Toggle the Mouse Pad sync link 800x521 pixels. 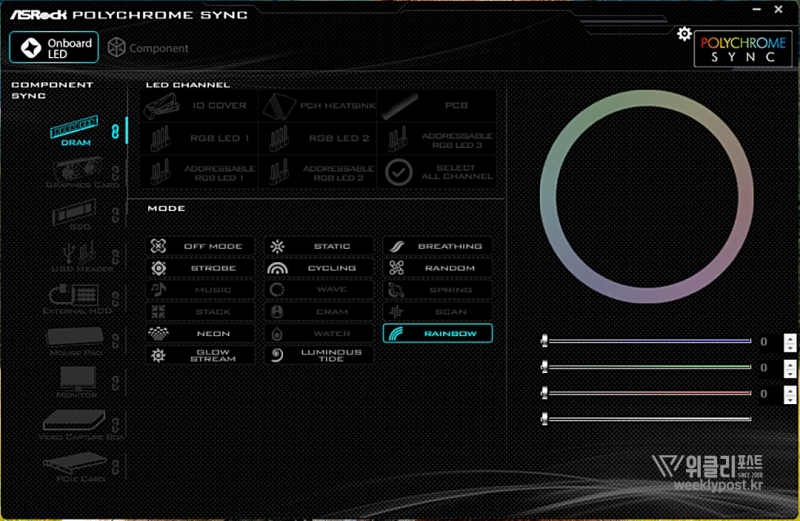coord(116,341)
